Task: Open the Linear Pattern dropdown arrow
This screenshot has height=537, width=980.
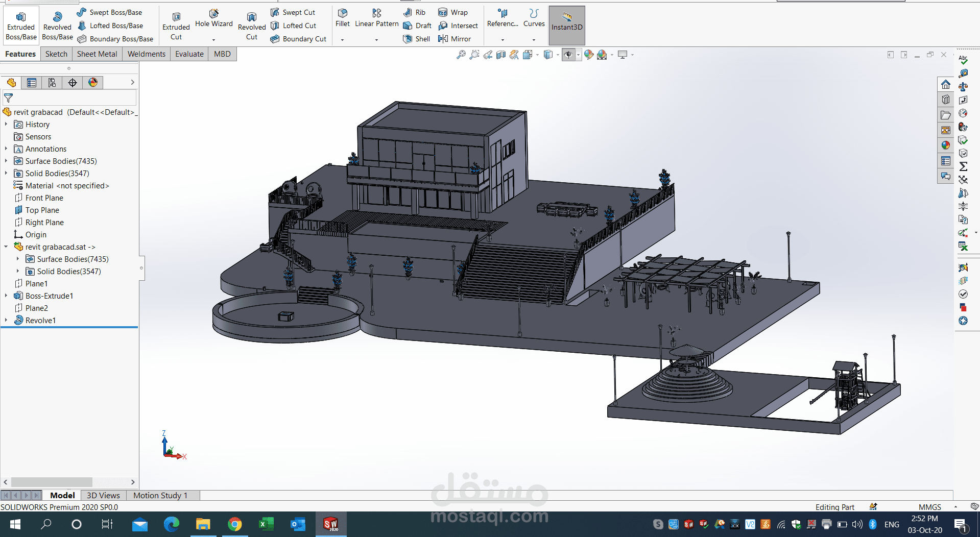Action: pyautogui.click(x=376, y=40)
